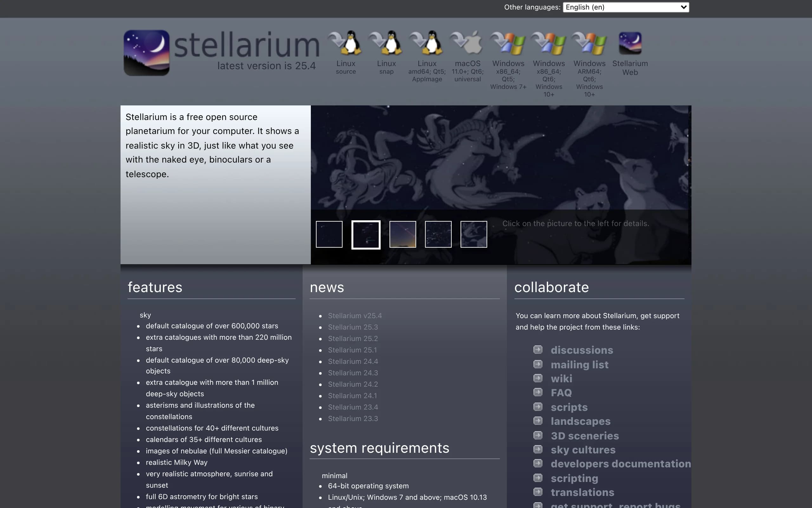Open Stellarium v25.4 news entry
This screenshot has height=508, width=812.
(x=355, y=316)
